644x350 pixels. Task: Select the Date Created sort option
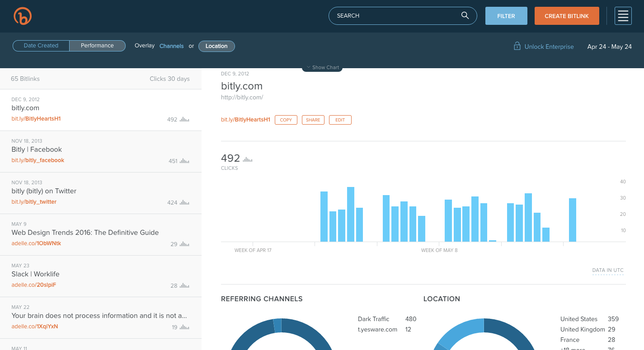click(41, 45)
